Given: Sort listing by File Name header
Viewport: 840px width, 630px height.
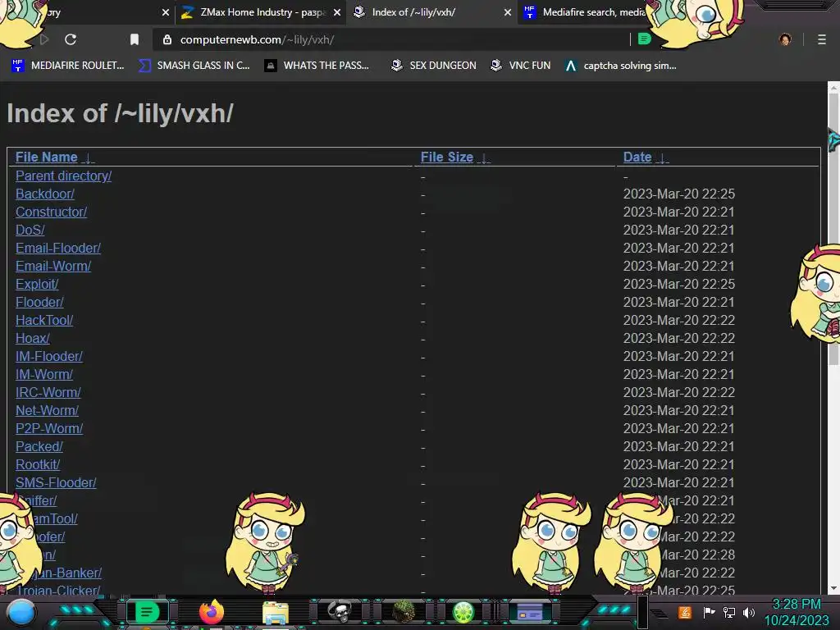Looking at the screenshot, I should click(x=47, y=157).
